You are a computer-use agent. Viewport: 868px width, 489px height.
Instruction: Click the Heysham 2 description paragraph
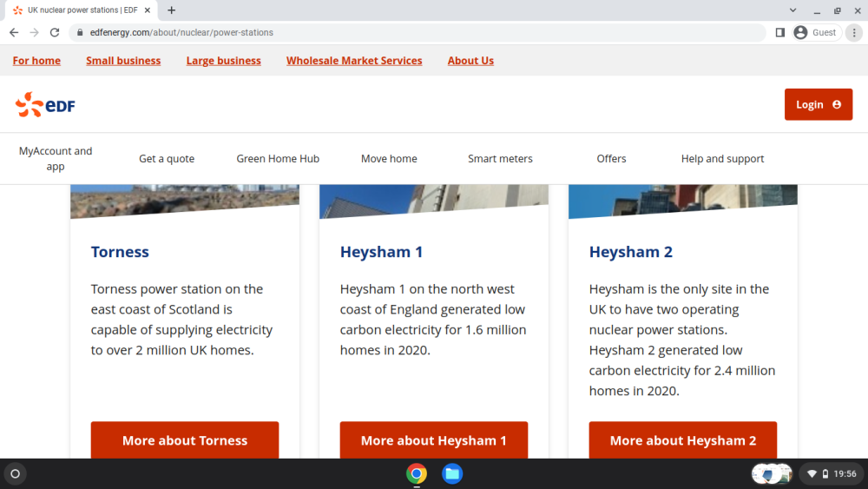click(x=682, y=340)
